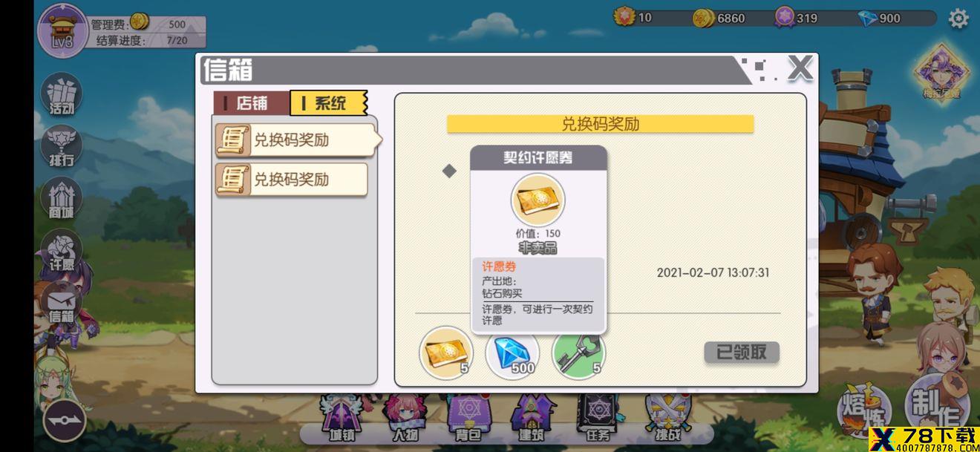Close the 信箱 mailbox window
The image size is (980, 452).
coord(800,68)
